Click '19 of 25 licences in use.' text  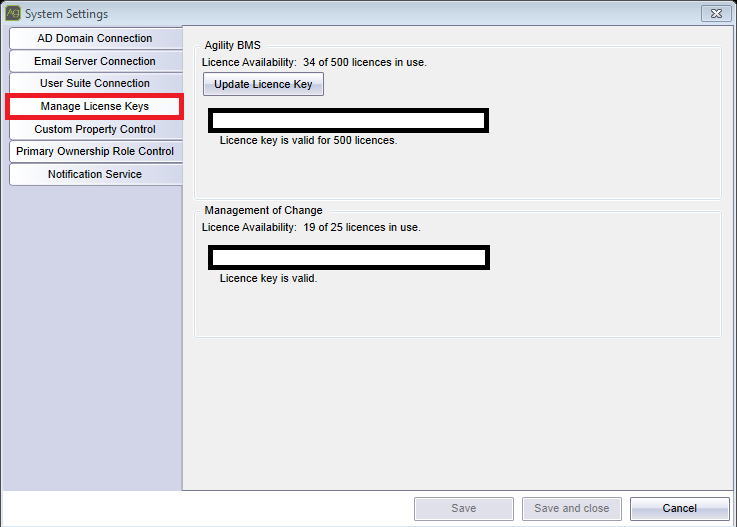pyautogui.click(x=362, y=227)
